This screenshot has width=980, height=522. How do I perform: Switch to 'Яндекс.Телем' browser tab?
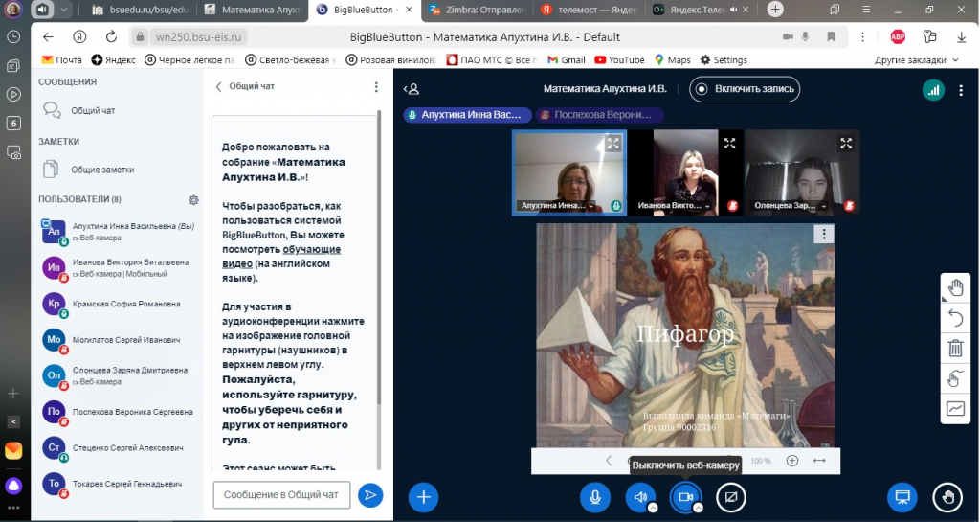pyautogui.click(x=701, y=10)
